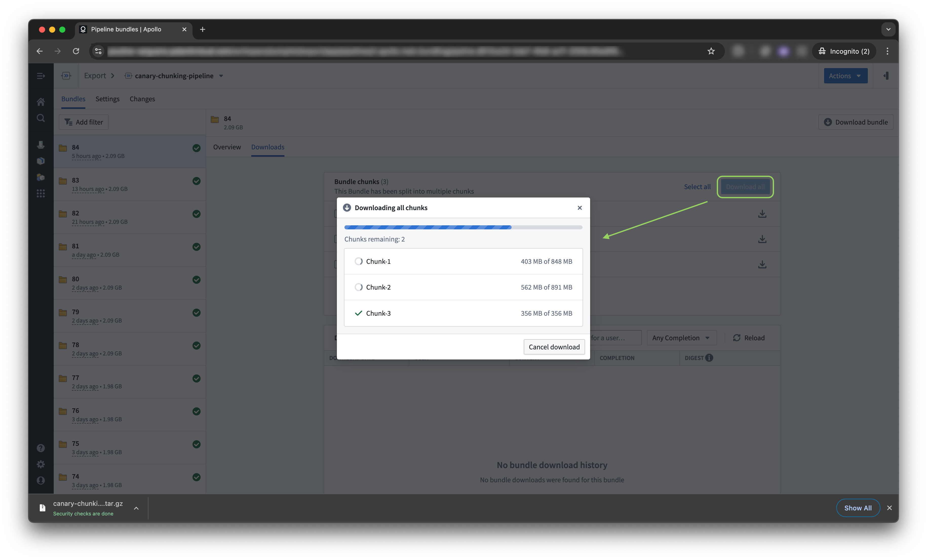
Task: Switch to the Settings tab
Action: [107, 99]
